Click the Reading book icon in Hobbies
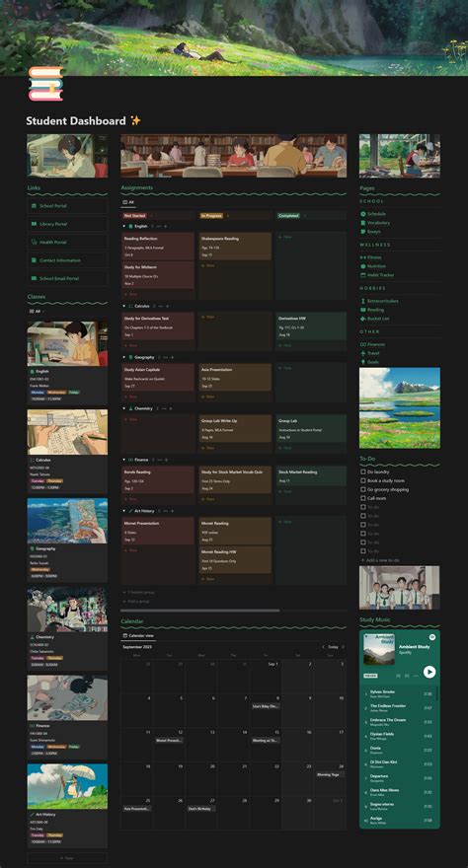 (x=362, y=310)
